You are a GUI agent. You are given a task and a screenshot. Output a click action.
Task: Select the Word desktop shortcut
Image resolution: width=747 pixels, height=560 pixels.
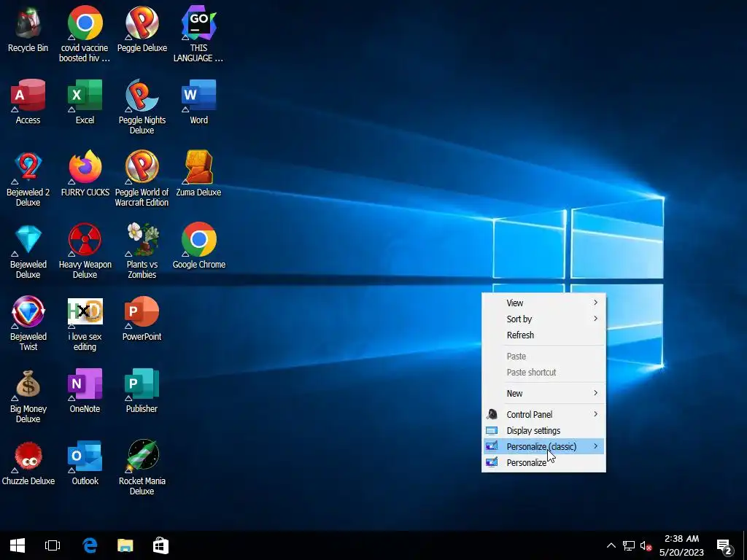click(x=198, y=102)
